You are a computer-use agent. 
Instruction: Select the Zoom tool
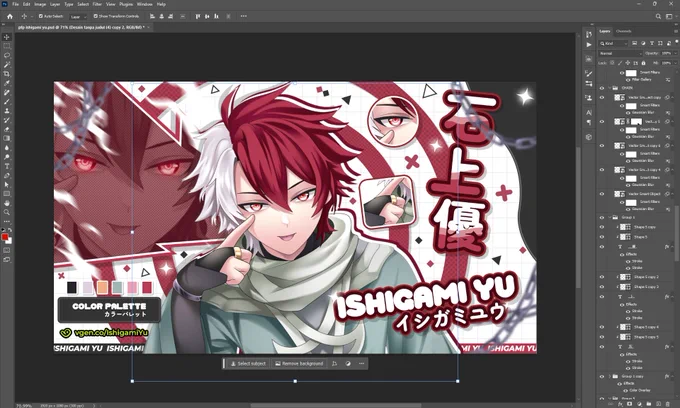pos(7,212)
